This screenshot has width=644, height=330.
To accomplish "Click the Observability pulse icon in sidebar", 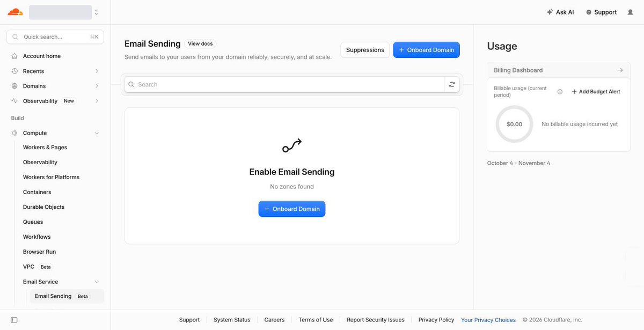I will [14, 101].
